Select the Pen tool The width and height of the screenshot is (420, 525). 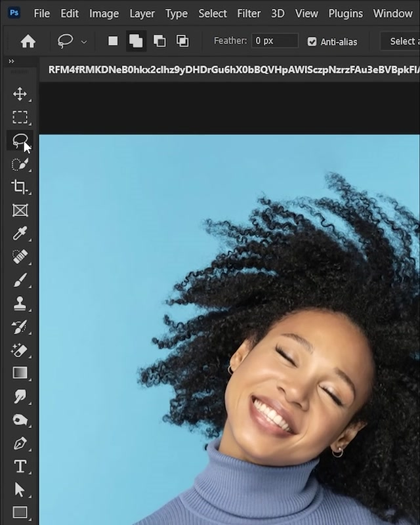[20, 443]
